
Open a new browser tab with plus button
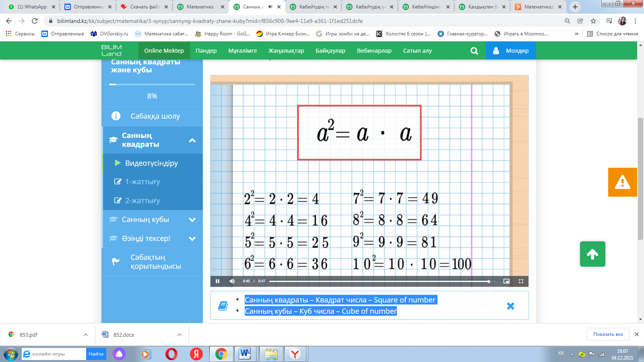point(575,7)
